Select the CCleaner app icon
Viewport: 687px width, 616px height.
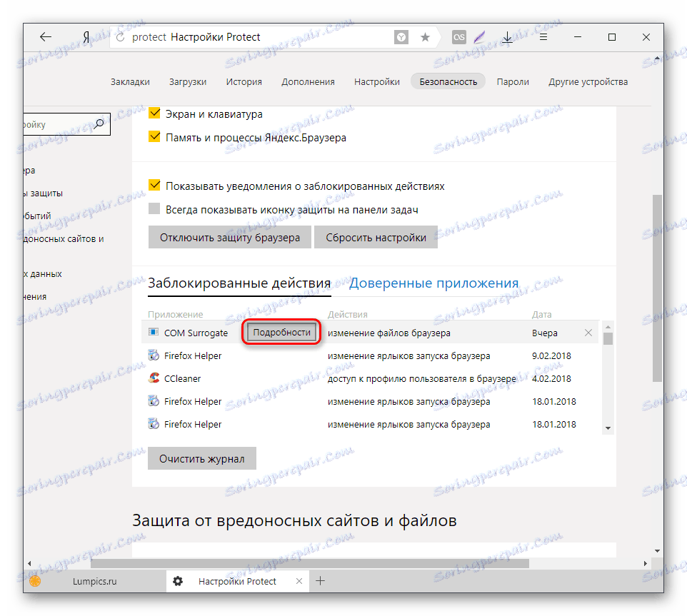pyautogui.click(x=154, y=378)
